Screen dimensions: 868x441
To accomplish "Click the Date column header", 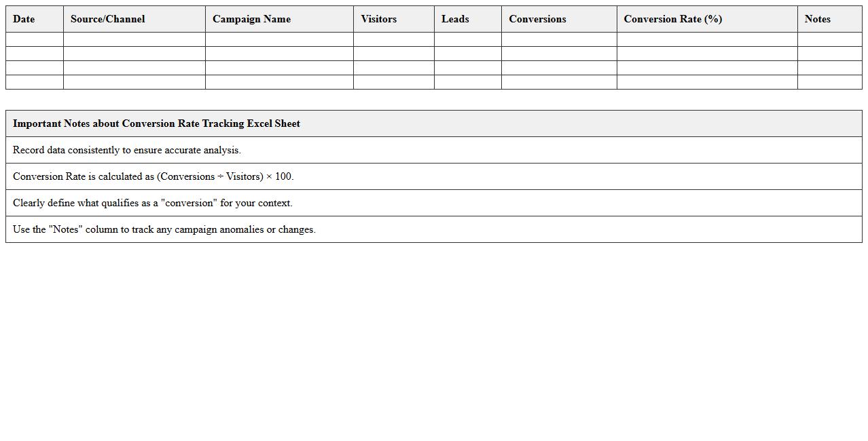I will (x=34, y=19).
